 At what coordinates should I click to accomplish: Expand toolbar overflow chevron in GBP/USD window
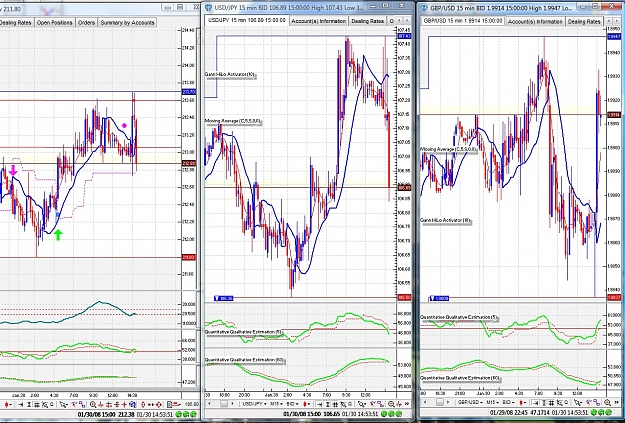616,403
